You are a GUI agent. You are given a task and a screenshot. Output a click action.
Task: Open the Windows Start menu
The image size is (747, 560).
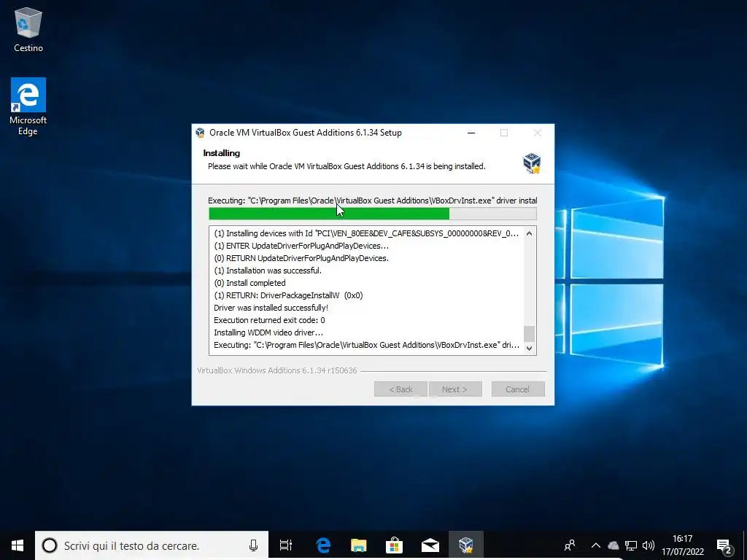coord(18,545)
